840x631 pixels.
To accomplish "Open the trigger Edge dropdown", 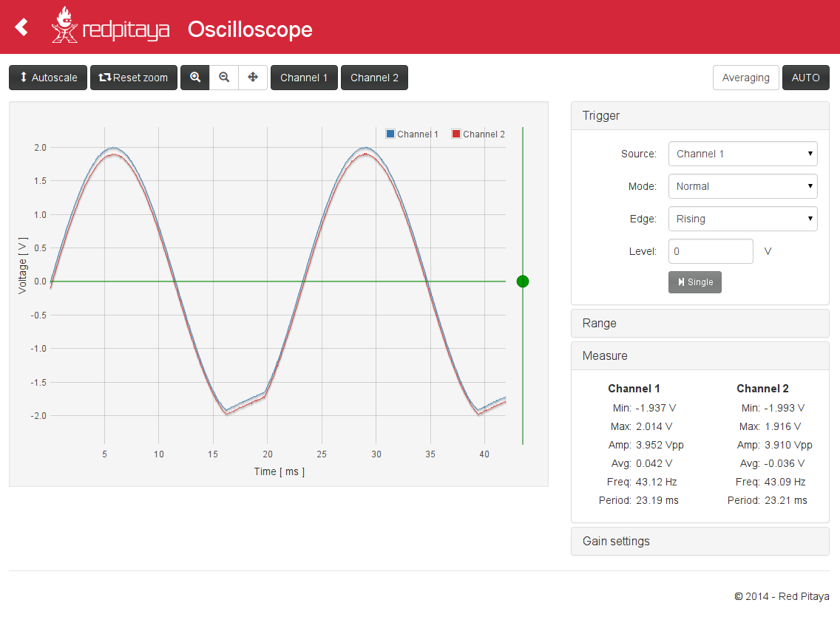I will tap(742, 219).
